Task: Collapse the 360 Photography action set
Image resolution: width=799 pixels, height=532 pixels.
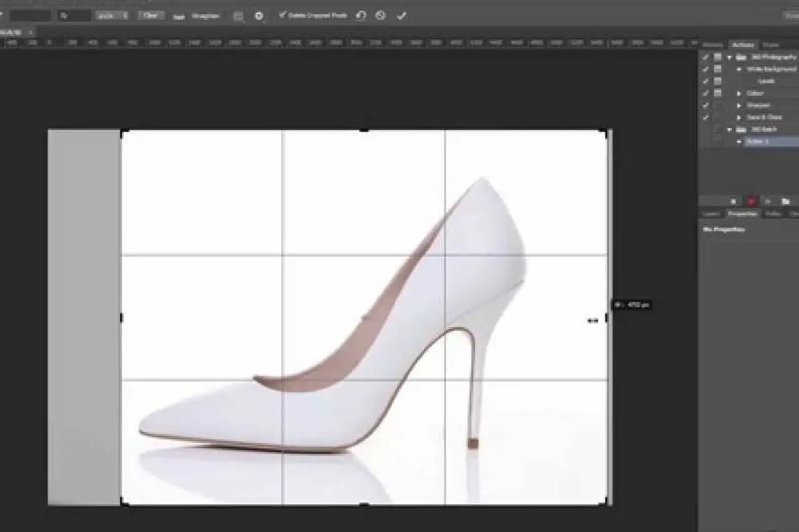Action: pyautogui.click(x=729, y=57)
